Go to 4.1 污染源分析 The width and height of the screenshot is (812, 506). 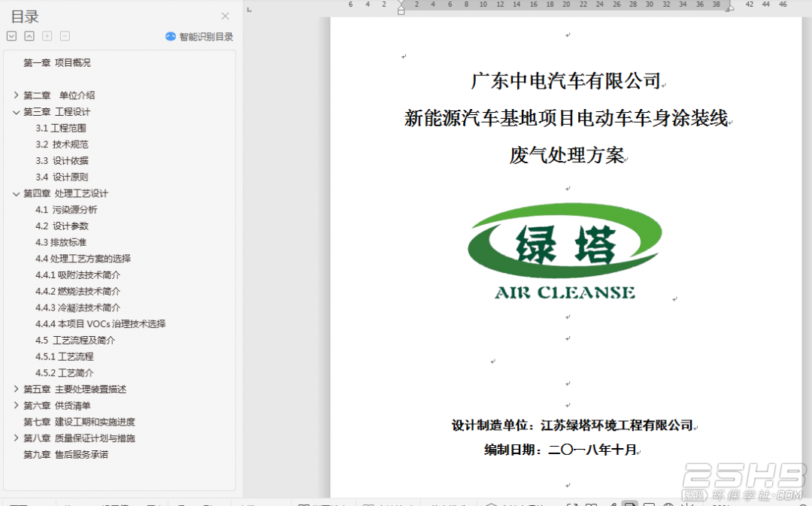(x=66, y=210)
